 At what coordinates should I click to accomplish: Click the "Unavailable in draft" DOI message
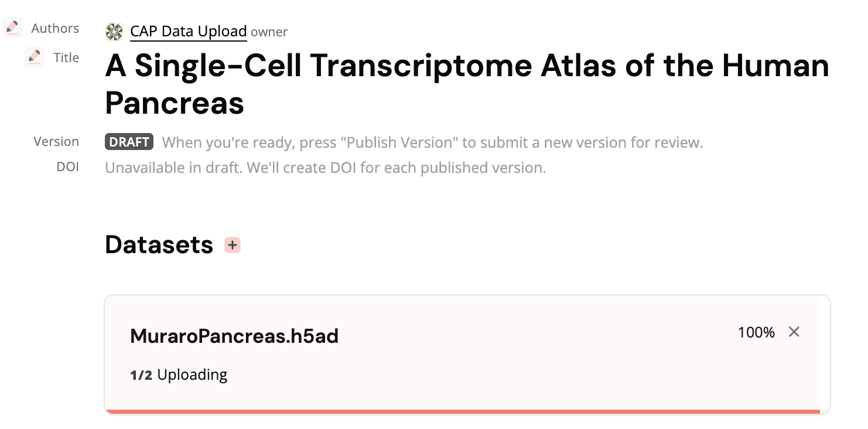[x=325, y=168]
